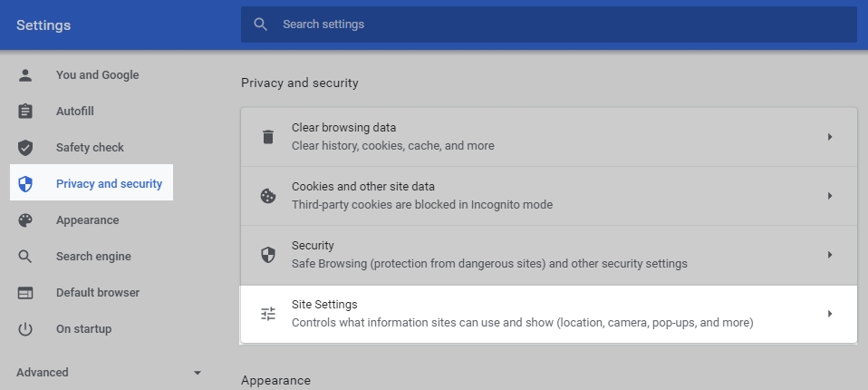Click the magnifier icon in search bar
This screenshot has height=390, width=868.
(261, 24)
